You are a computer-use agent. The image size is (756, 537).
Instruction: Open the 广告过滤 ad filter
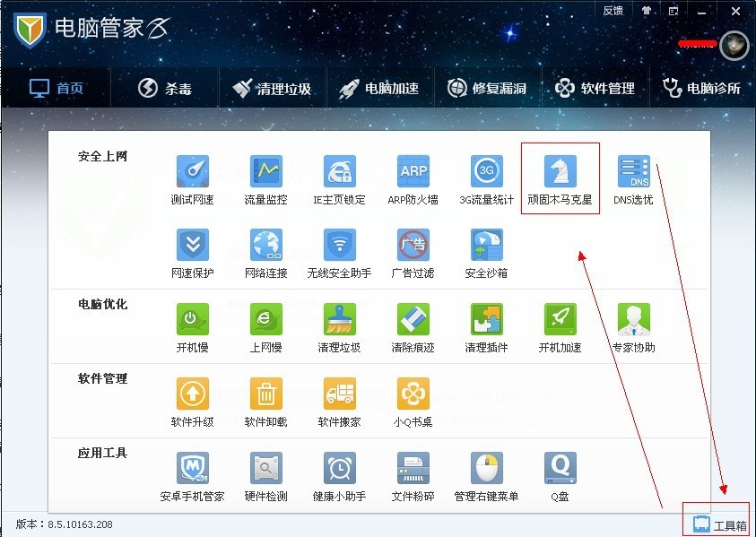tap(413, 254)
